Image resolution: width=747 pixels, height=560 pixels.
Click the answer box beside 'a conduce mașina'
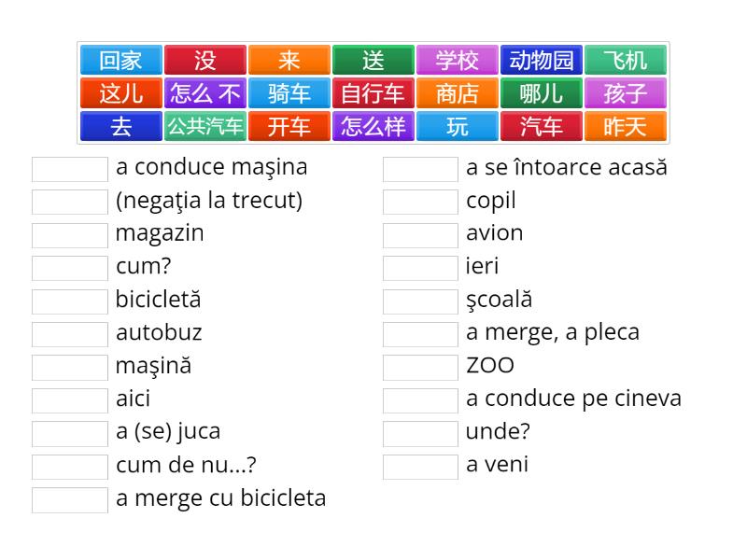tap(70, 169)
